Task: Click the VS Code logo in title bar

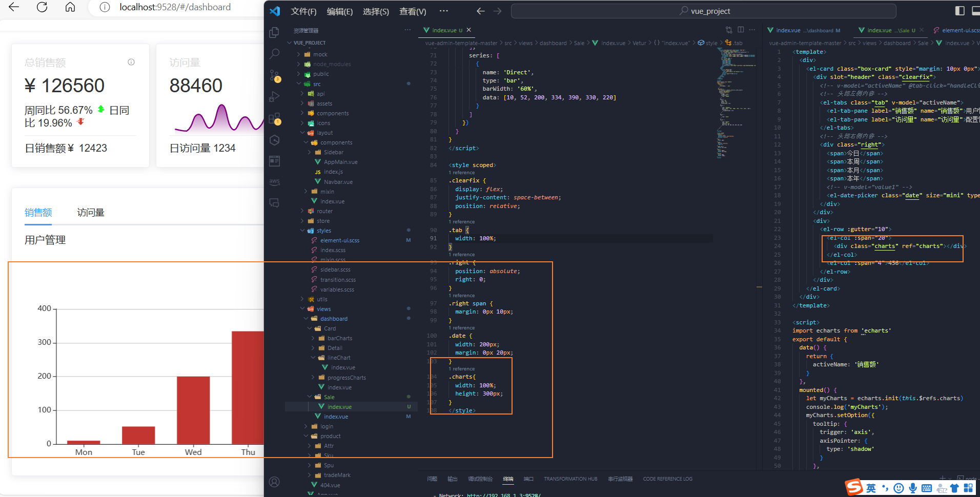Action: [x=275, y=11]
